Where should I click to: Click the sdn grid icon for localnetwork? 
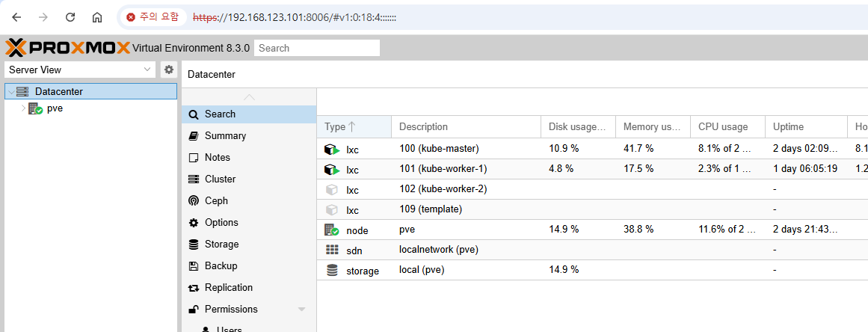(332, 250)
